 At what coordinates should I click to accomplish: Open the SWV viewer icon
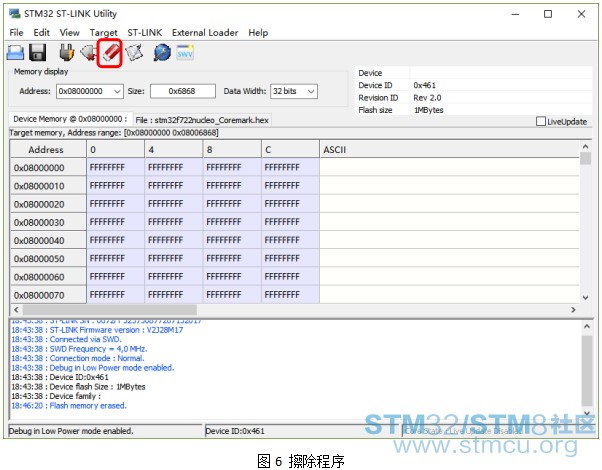185,53
